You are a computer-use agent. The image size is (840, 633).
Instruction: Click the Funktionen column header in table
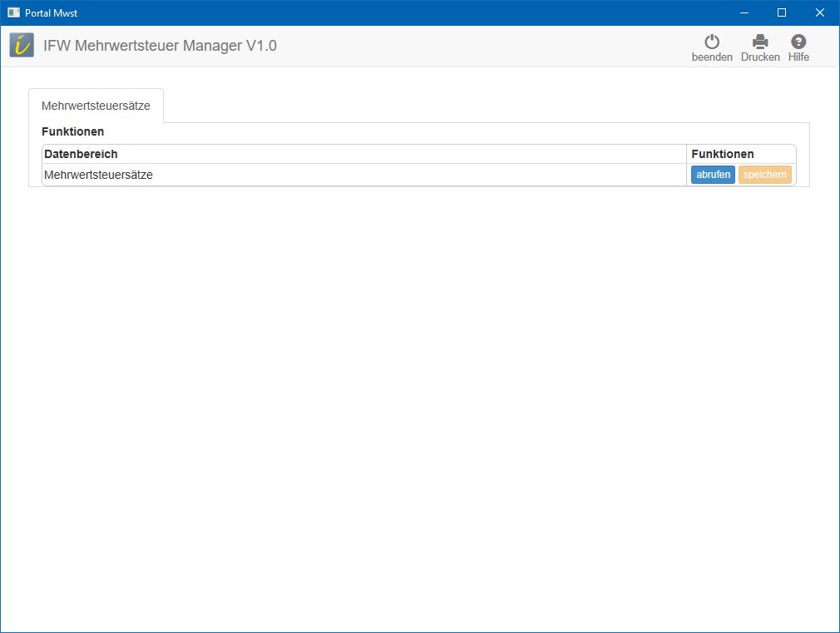pos(722,154)
